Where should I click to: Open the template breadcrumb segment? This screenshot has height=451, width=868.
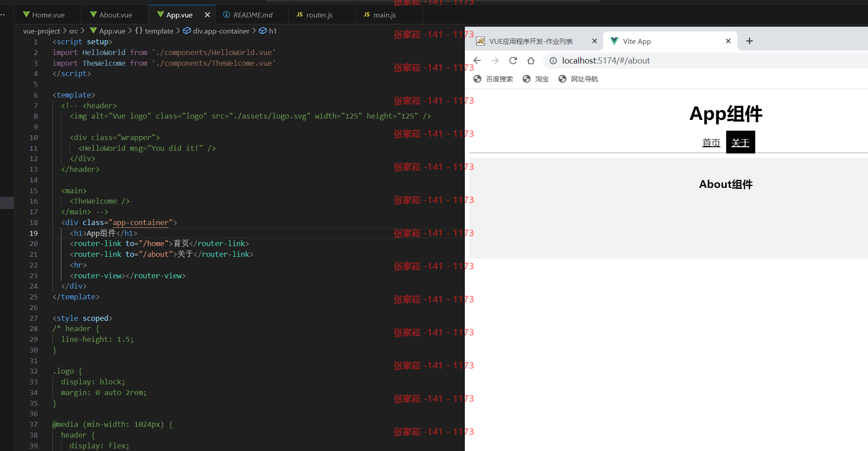tap(159, 31)
